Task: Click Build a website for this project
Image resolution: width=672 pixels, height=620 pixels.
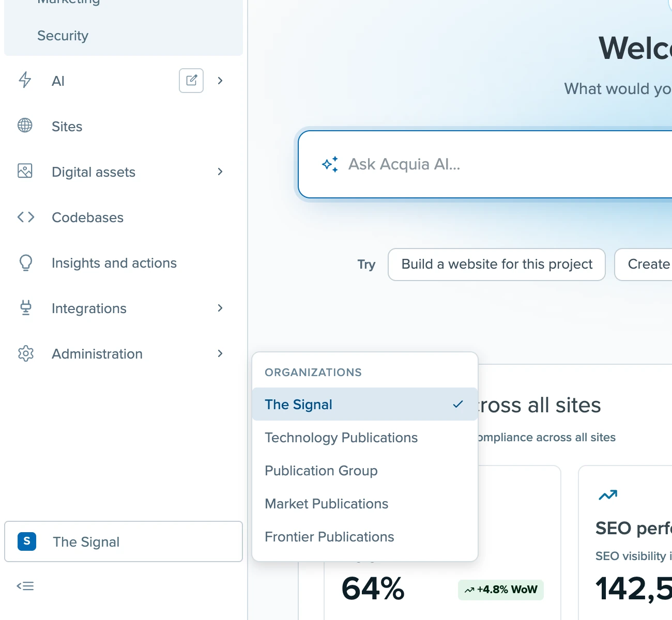Action: pyautogui.click(x=497, y=265)
